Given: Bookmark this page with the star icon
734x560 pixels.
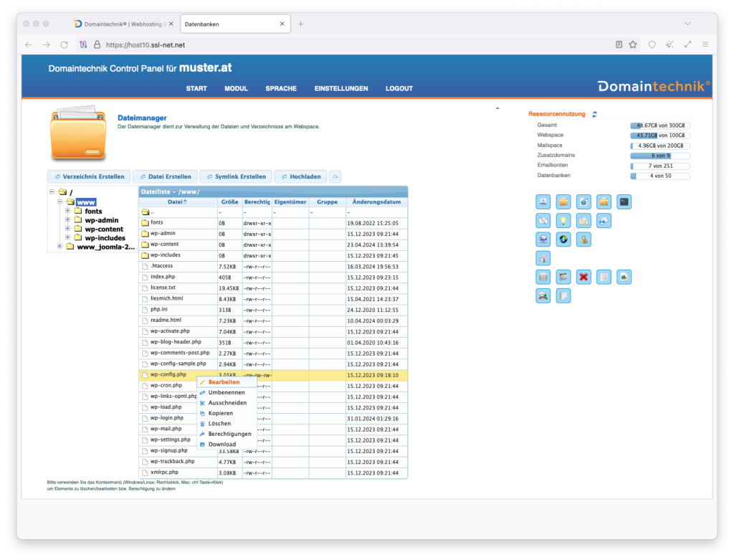Looking at the screenshot, I should coord(633,44).
